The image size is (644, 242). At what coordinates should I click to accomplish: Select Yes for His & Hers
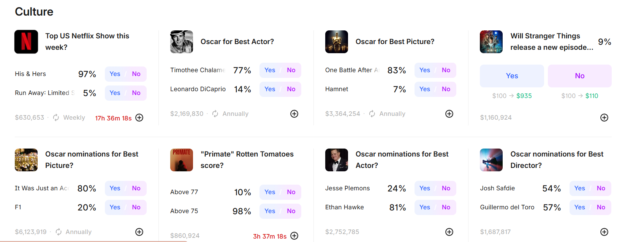(115, 74)
